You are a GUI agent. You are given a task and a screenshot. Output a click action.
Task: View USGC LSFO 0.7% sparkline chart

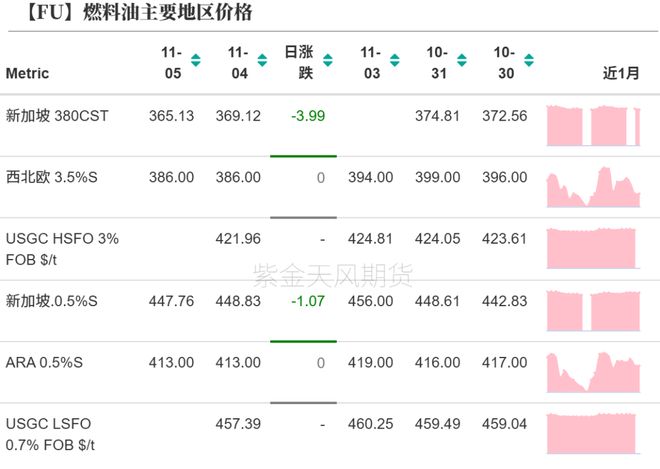point(593,433)
